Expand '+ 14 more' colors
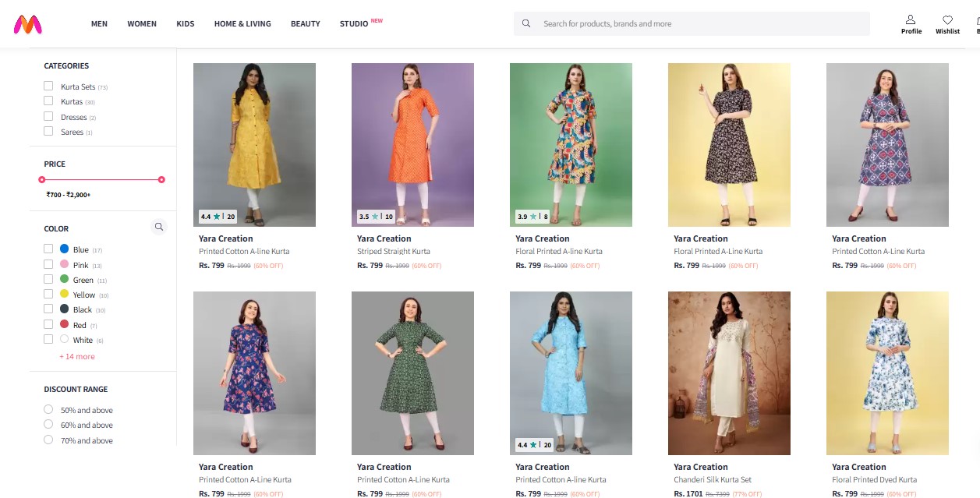This screenshot has height=498, width=980. click(x=77, y=357)
